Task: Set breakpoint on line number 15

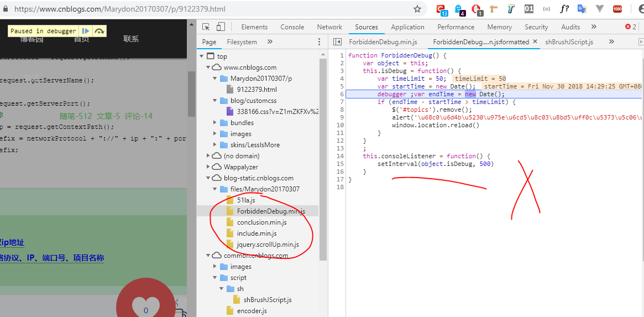Action: (339, 164)
